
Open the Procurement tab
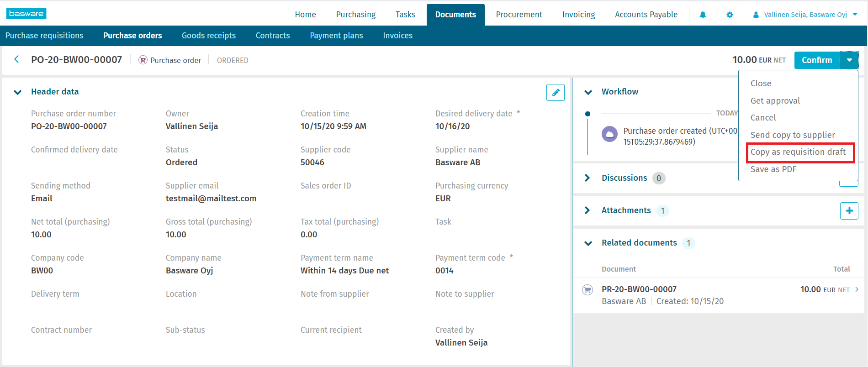point(519,15)
